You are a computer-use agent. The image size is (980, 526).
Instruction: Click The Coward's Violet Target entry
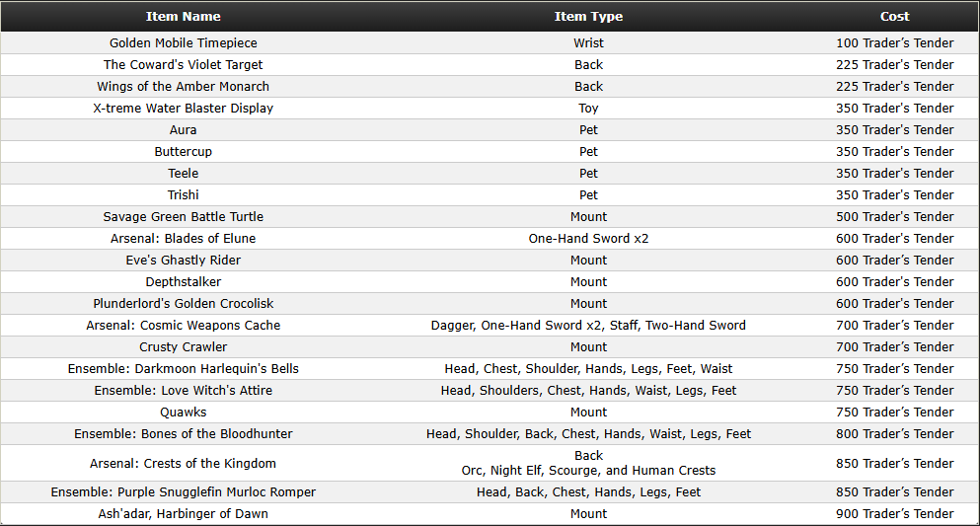tap(184, 65)
